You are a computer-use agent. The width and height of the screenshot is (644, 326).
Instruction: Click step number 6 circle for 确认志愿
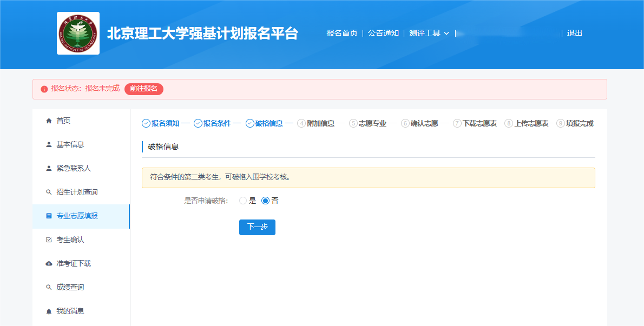click(405, 123)
